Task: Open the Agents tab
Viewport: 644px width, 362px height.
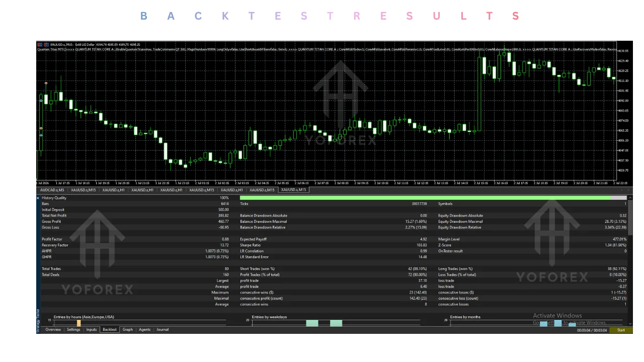Action: coord(144,330)
